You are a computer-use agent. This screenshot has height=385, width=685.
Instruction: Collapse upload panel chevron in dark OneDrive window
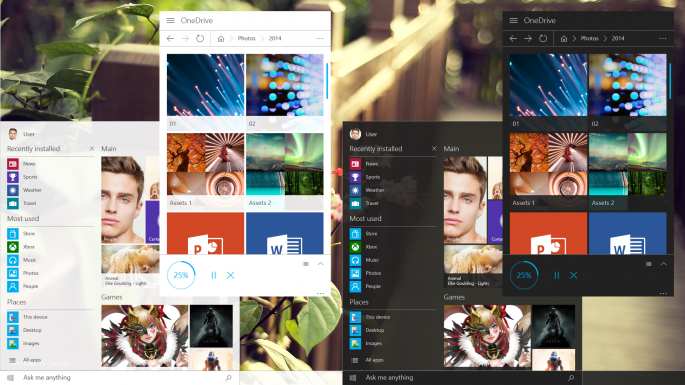click(x=663, y=264)
